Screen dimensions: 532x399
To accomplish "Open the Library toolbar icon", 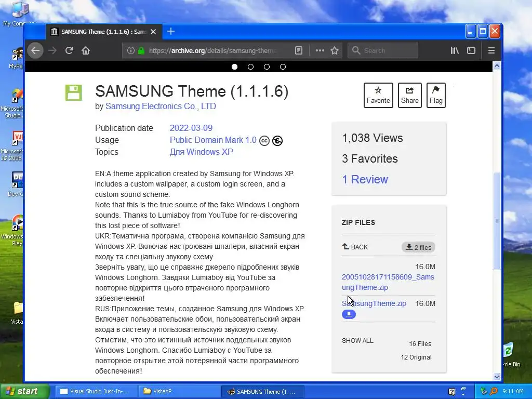I will coord(455,50).
